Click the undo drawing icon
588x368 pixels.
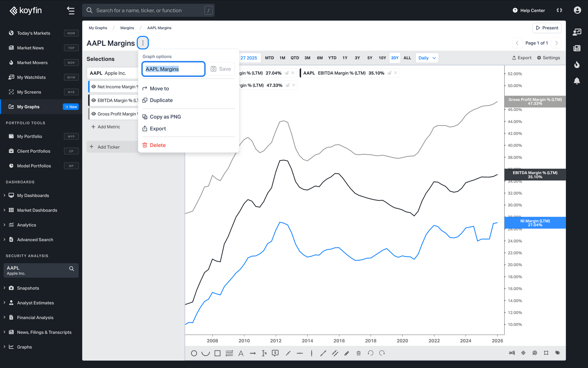click(x=370, y=353)
